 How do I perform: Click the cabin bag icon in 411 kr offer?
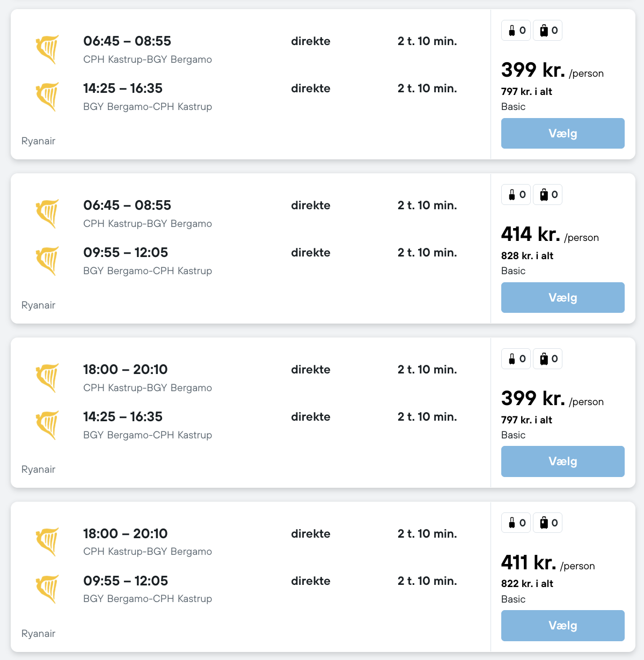coord(512,523)
